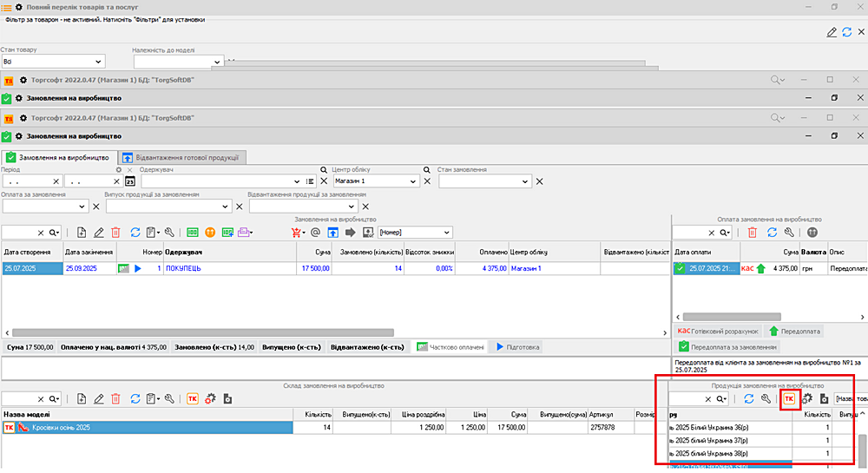The width and height of the screenshot is (868, 473).
Task: Toggle the 'Підготовка' status filter
Action: [517, 347]
